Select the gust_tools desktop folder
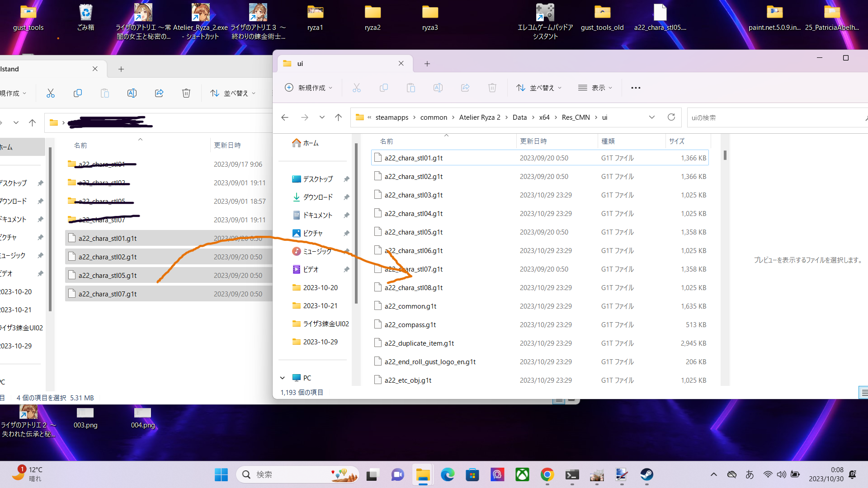Viewport: 868px width, 488px height. point(28,18)
